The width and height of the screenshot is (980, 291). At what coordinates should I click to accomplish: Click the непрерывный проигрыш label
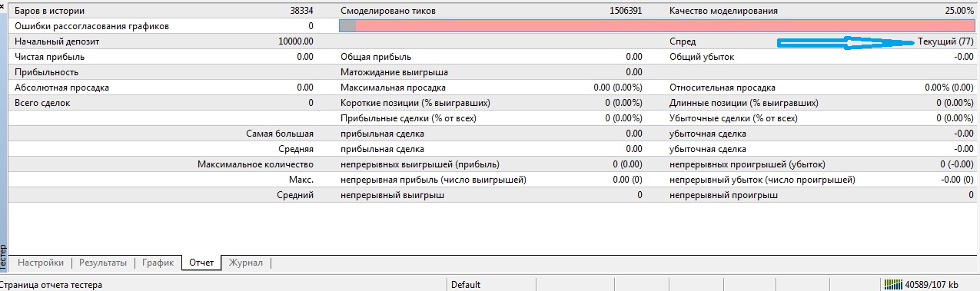(723, 195)
